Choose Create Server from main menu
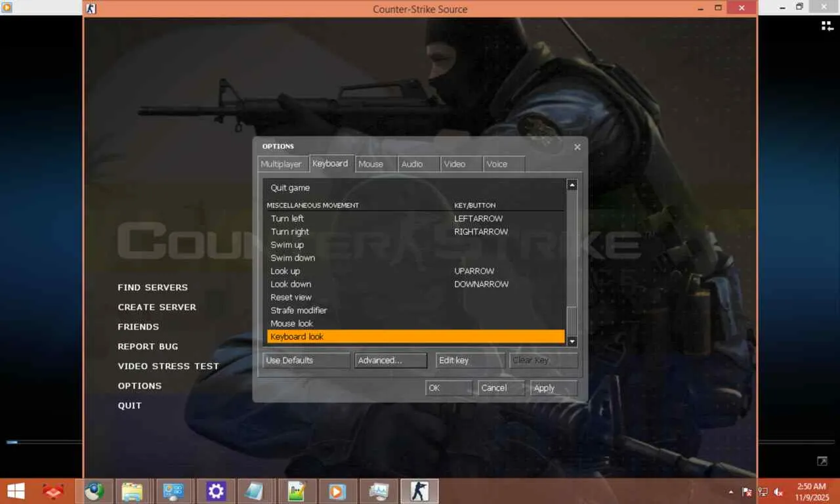Viewport: 840px width, 504px height. pyautogui.click(x=157, y=307)
